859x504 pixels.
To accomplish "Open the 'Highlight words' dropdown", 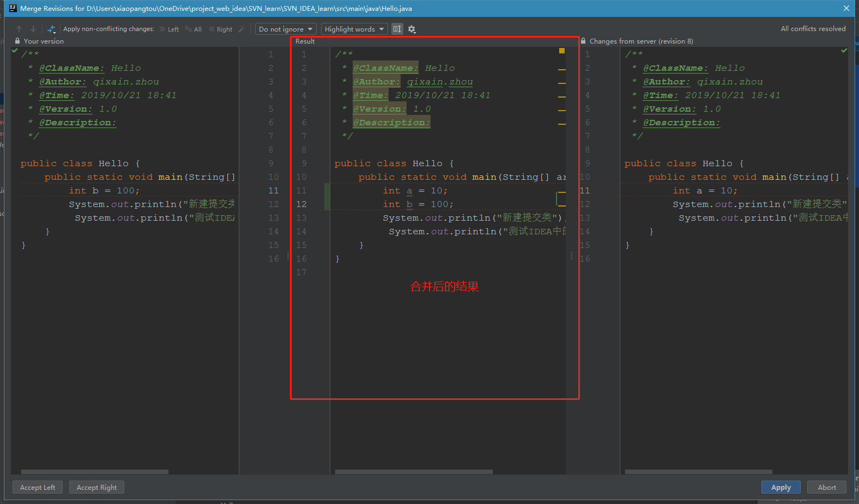I will tap(354, 29).
